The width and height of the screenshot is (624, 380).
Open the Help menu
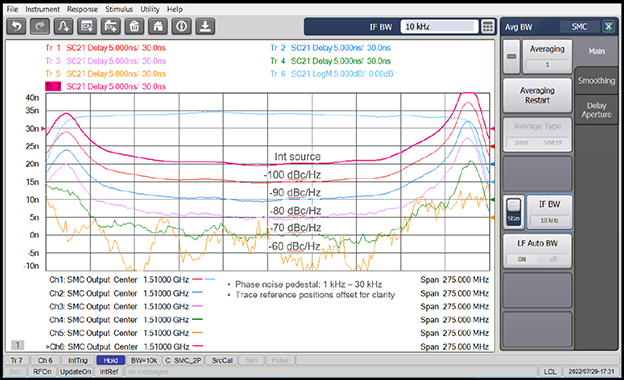(175, 9)
